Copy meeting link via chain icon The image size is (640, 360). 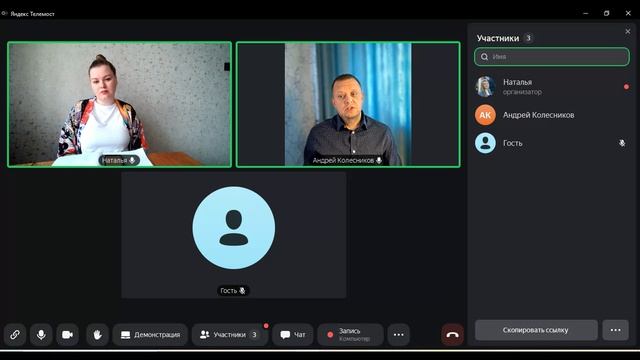click(x=15, y=335)
